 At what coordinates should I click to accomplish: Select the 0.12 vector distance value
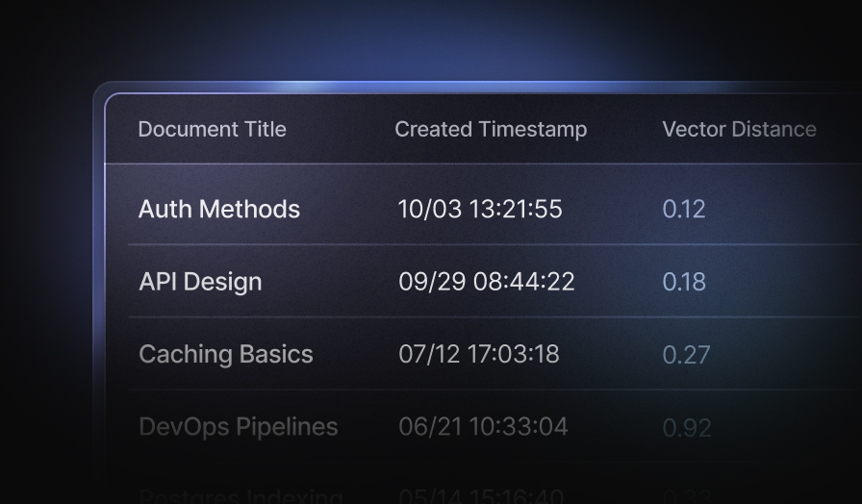point(683,209)
